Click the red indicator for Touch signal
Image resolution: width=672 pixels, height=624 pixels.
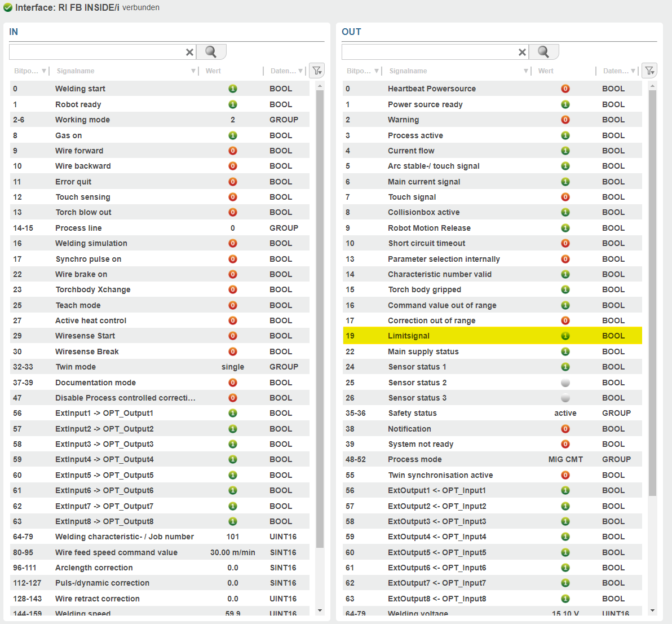(565, 197)
